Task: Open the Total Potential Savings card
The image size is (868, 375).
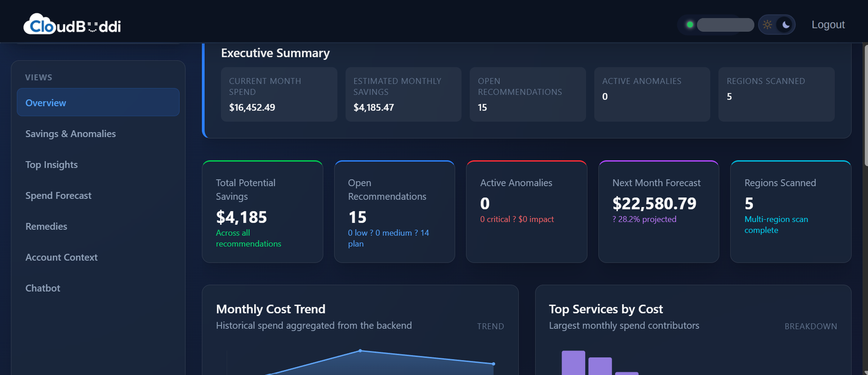Action: coord(263,211)
